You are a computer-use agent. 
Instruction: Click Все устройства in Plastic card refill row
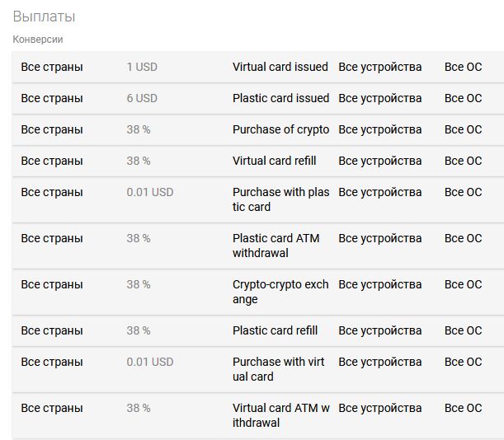click(x=380, y=330)
